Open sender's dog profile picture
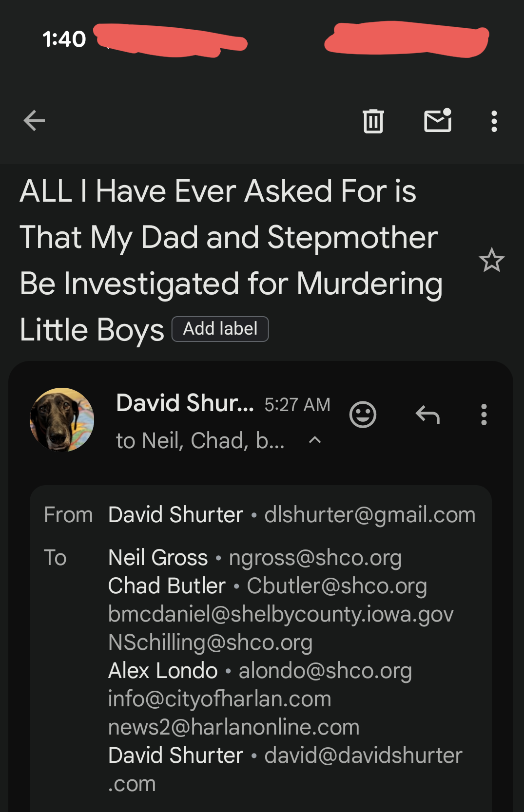This screenshot has width=524, height=812. (x=62, y=419)
